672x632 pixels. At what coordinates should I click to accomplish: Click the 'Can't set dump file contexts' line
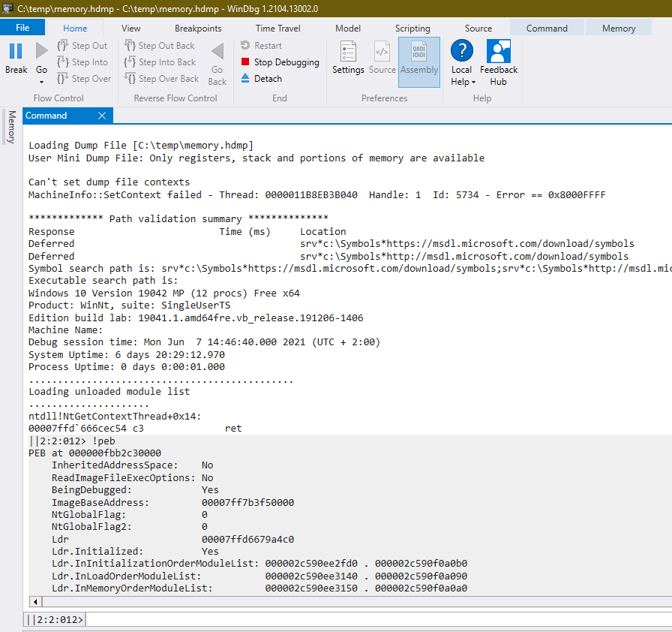click(x=109, y=182)
